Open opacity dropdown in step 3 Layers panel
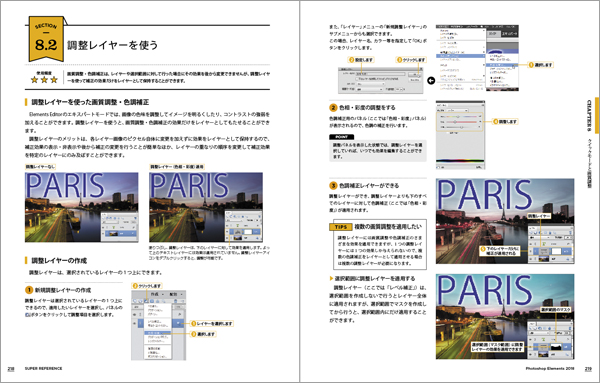The width and height of the screenshot is (600, 383). click(x=568, y=238)
